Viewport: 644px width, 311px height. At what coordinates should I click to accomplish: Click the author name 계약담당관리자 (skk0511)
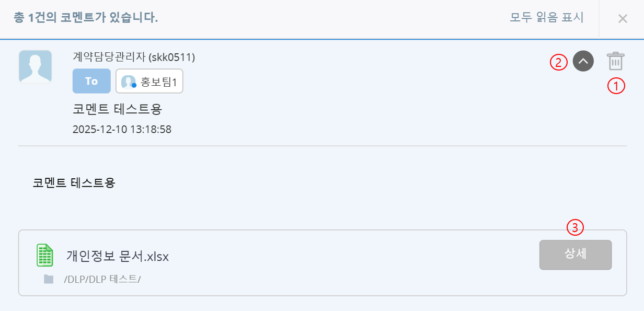tap(134, 56)
